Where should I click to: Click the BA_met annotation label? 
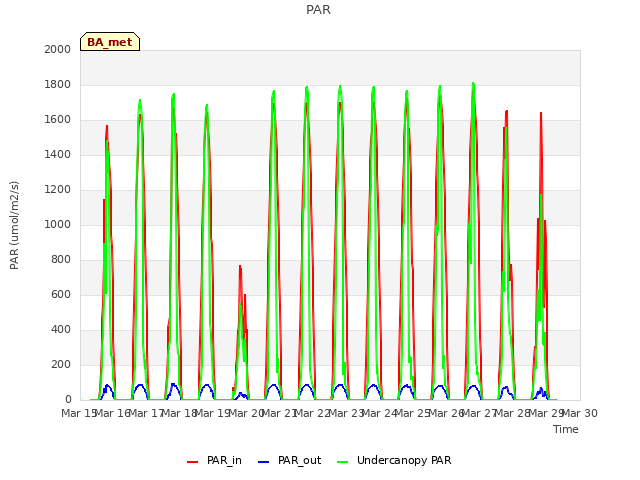pyautogui.click(x=110, y=42)
